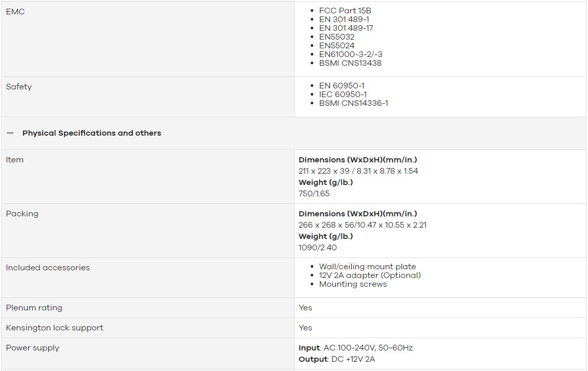Screen dimensions: 588x371
Task: Select 12V 2A adapter (Optional) entry
Action: click(370, 275)
